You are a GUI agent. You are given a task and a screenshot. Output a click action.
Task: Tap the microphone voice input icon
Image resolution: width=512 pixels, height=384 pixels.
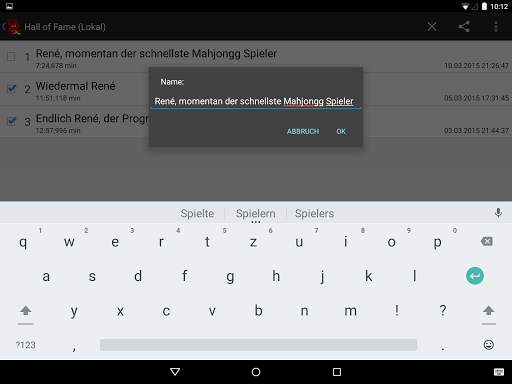click(498, 213)
